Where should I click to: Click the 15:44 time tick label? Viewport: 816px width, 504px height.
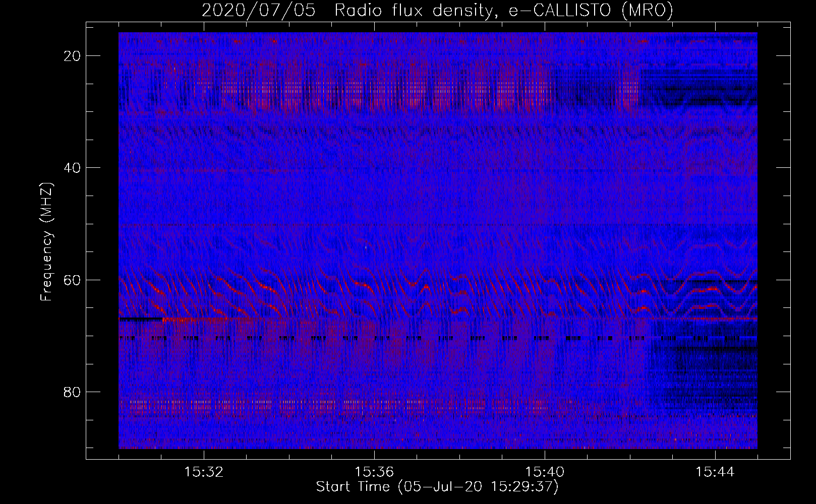tap(715, 472)
